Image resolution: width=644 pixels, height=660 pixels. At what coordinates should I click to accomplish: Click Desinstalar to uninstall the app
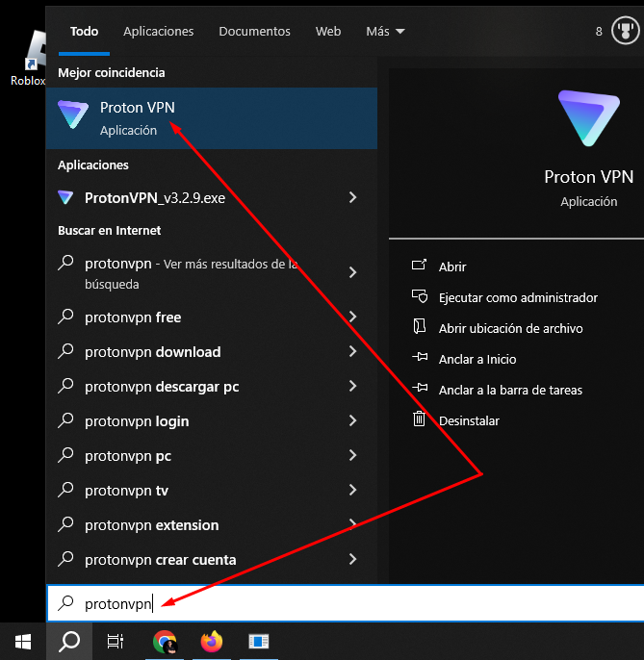coord(469,420)
